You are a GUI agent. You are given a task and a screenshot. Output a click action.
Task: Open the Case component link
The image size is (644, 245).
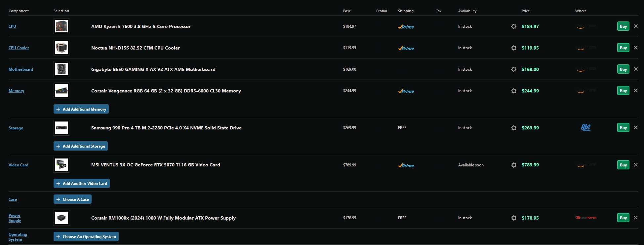pyautogui.click(x=13, y=199)
